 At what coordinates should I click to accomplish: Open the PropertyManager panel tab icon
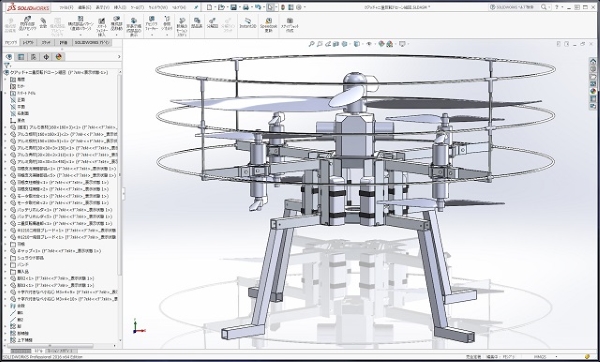tap(21, 57)
